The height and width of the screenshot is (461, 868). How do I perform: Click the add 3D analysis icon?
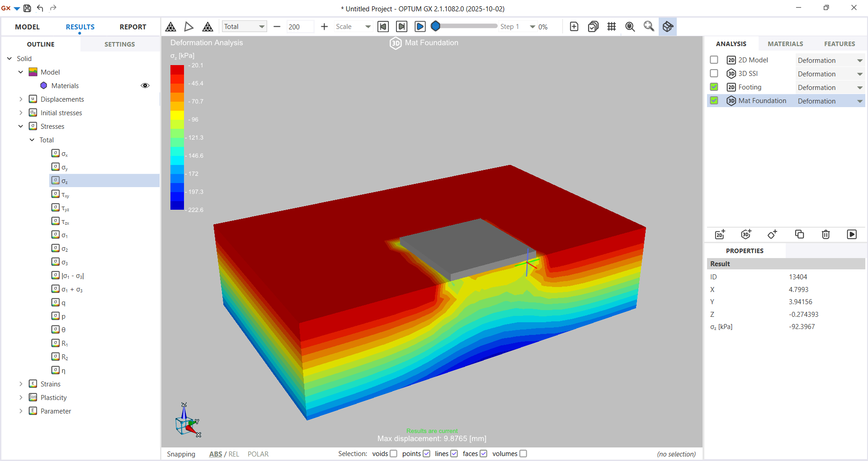point(746,234)
